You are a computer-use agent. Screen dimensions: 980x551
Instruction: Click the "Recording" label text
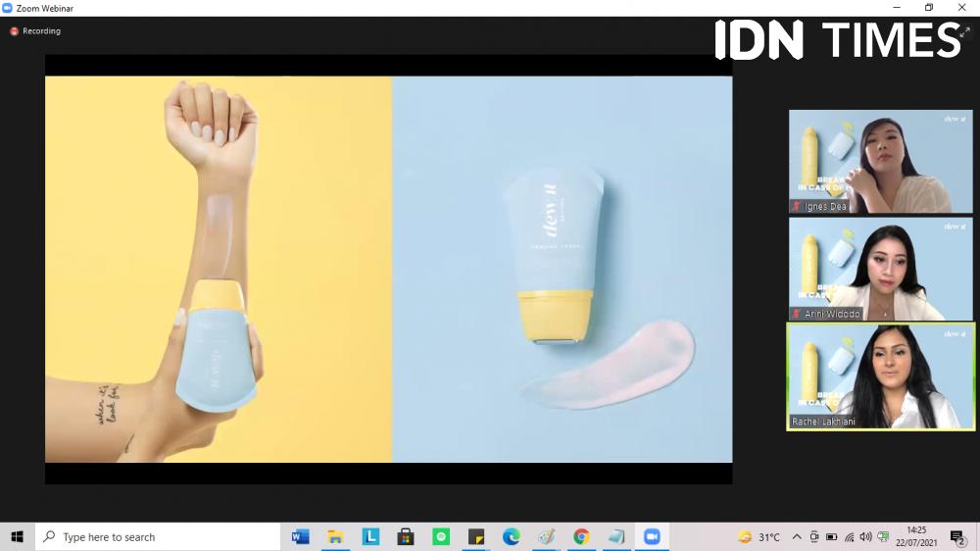point(41,31)
